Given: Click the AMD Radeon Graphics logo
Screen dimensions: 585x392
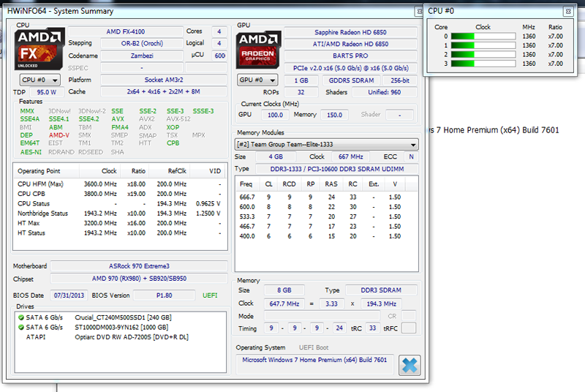Looking at the screenshot, I should click(258, 50).
